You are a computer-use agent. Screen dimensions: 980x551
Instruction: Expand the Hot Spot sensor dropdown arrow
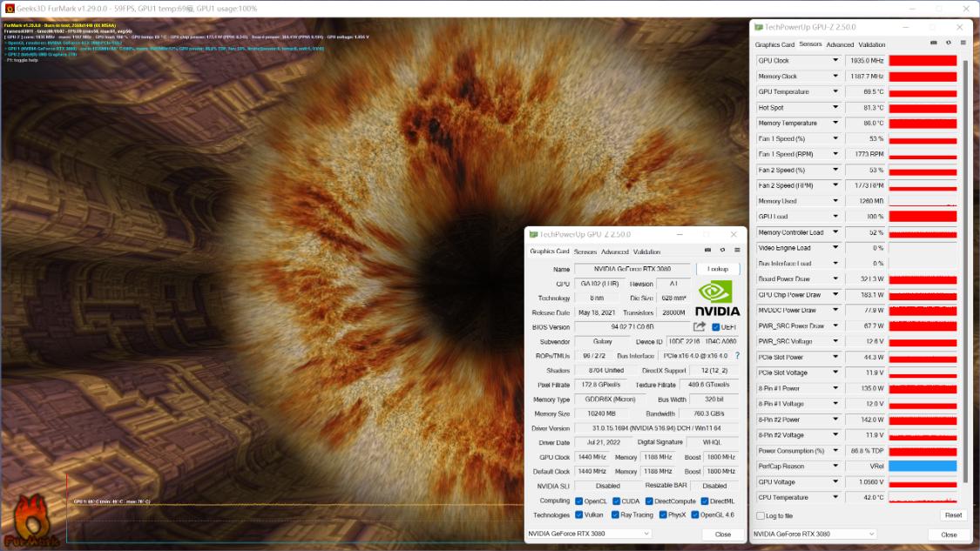[x=835, y=108]
